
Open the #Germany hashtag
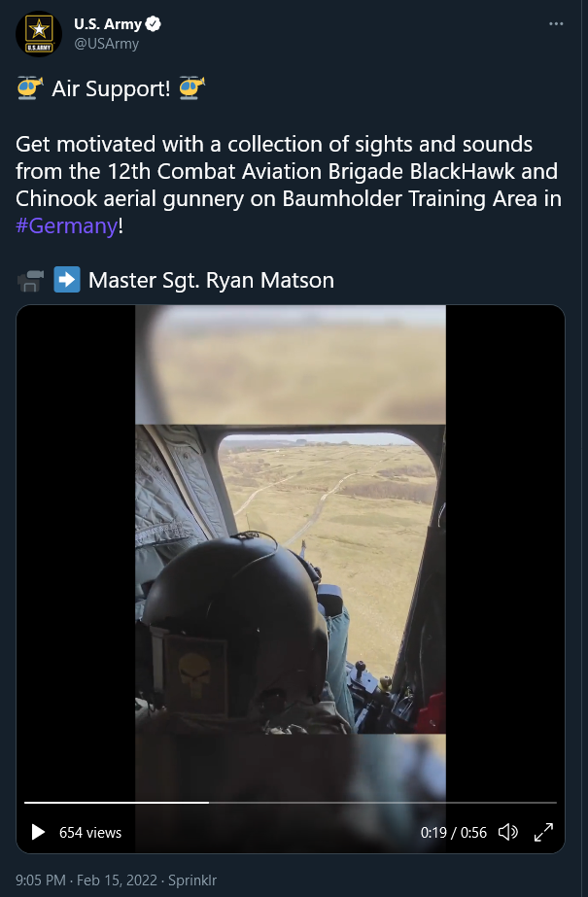coord(66,226)
